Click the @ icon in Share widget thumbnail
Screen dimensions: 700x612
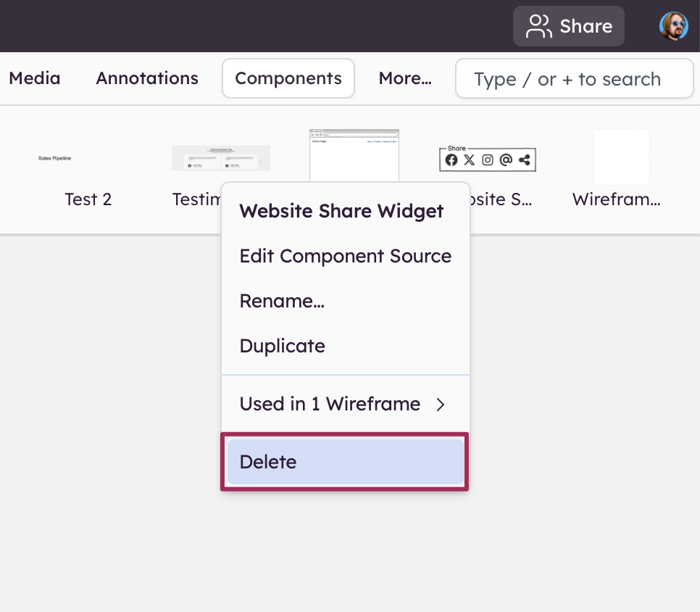[506, 160]
